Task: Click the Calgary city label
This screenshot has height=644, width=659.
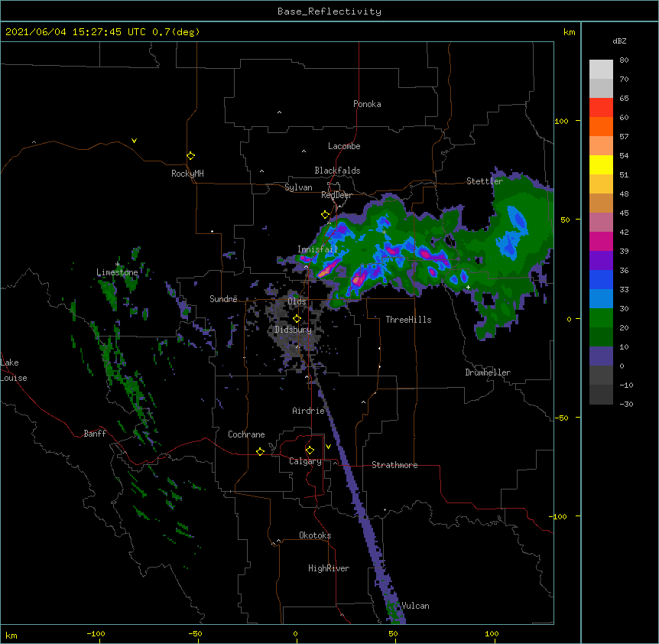Action: click(x=306, y=461)
